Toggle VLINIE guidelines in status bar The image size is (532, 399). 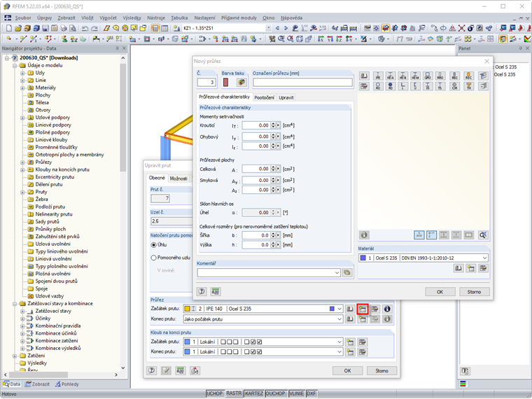pyautogui.click(x=296, y=393)
